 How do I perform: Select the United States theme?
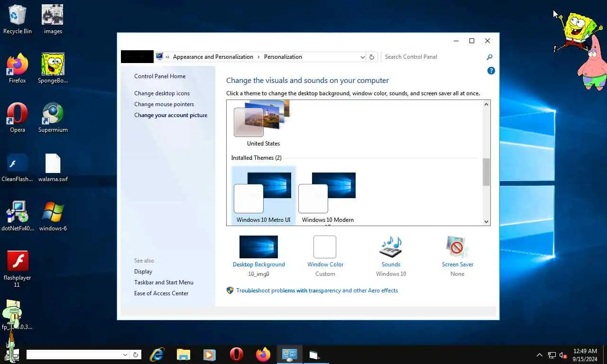pyautogui.click(x=263, y=124)
